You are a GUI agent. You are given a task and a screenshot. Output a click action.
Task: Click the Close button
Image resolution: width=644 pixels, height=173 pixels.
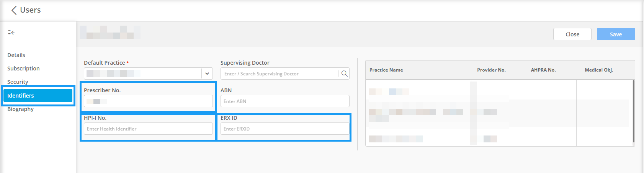[572, 34]
